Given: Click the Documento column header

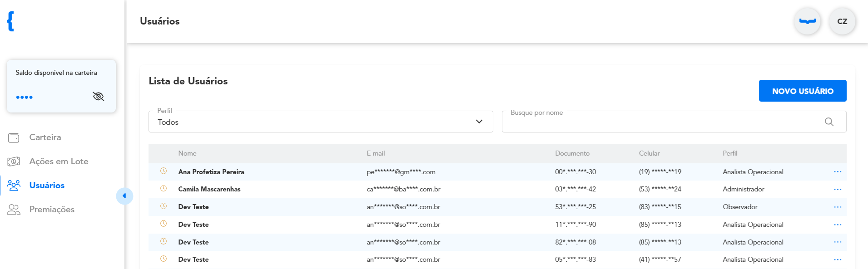Looking at the screenshot, I should [572, 153].
